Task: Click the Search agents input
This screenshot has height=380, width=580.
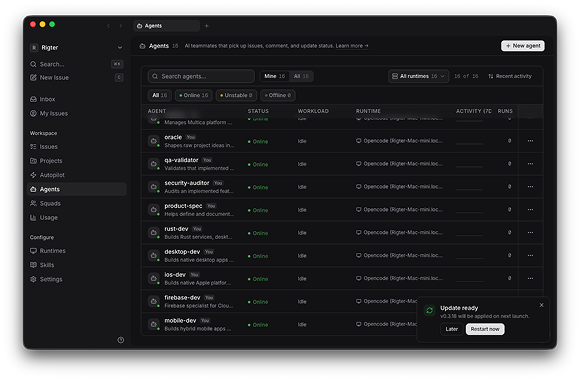Action: pos(201,76)
